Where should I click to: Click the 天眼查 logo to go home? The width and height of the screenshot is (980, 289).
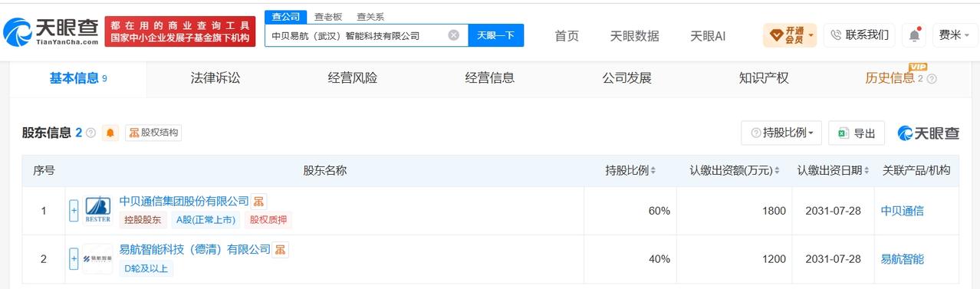pyautogui.click(x=51, y=32)
